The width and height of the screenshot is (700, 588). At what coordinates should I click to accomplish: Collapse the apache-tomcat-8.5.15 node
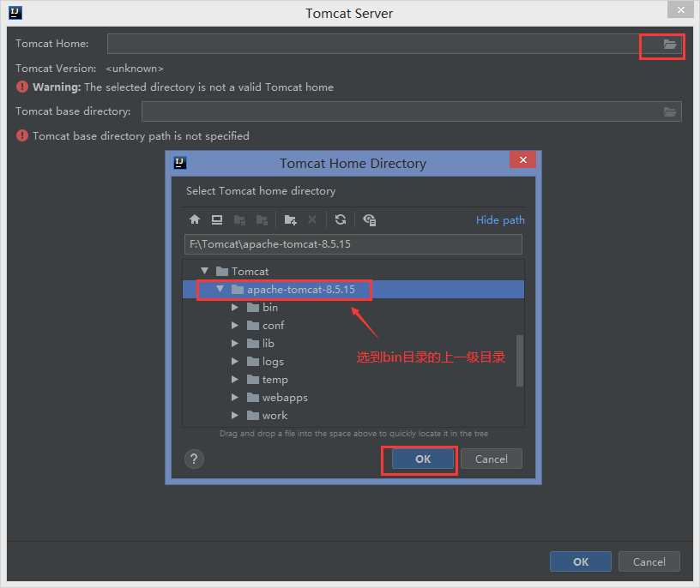[220, 289]
